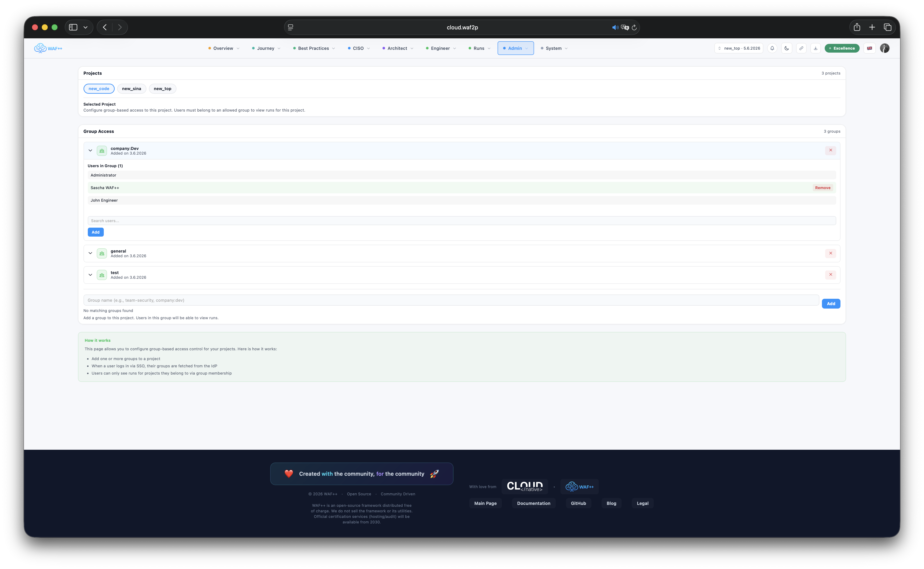Click the test group icon
The height and width of the screenshot is (569, 924).
click(x=102, y=275)
